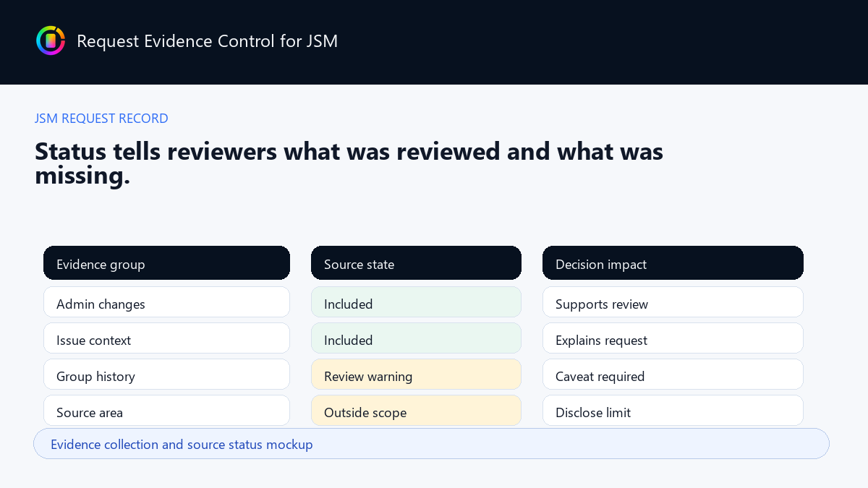Select the Source state column header
Screen dimensions: 868x488
coord(416,263)
